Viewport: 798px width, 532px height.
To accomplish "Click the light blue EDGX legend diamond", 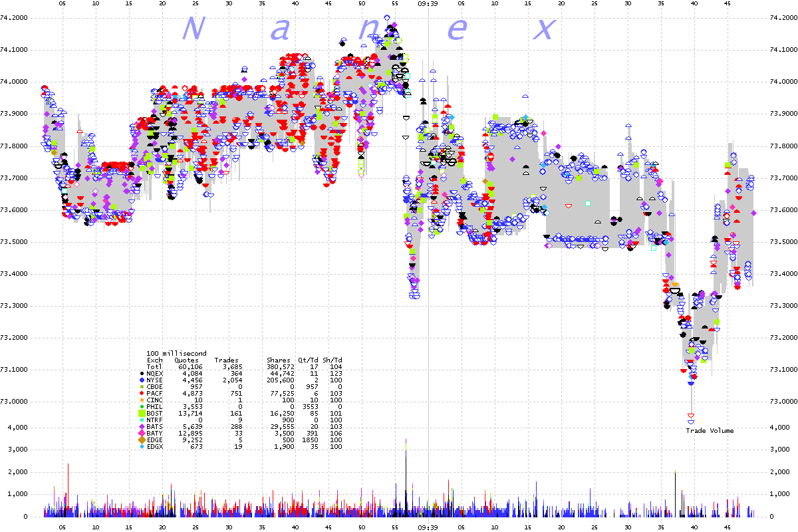I will click(x=141, y=446).
